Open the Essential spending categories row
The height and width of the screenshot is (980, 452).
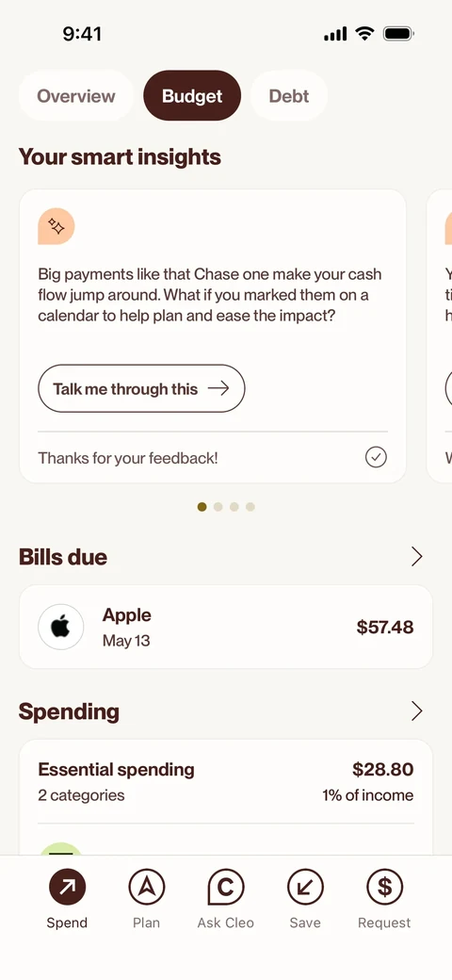pyautogui.click(x=226, y=782)
